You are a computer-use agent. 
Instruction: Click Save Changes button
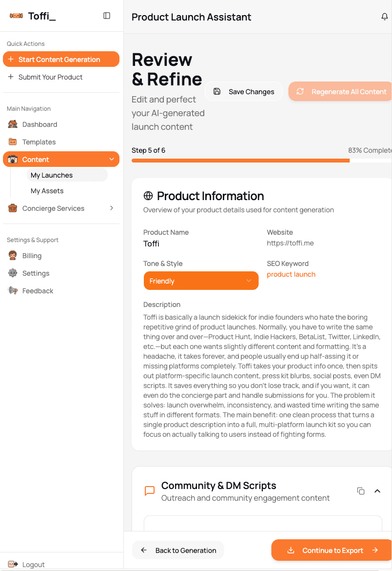[x=243, y=91]
